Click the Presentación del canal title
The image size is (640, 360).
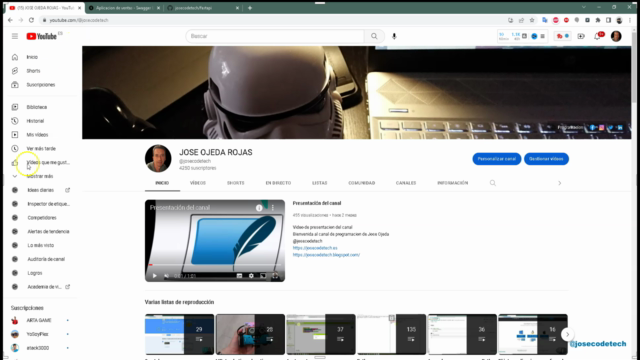tap(317, 203)
